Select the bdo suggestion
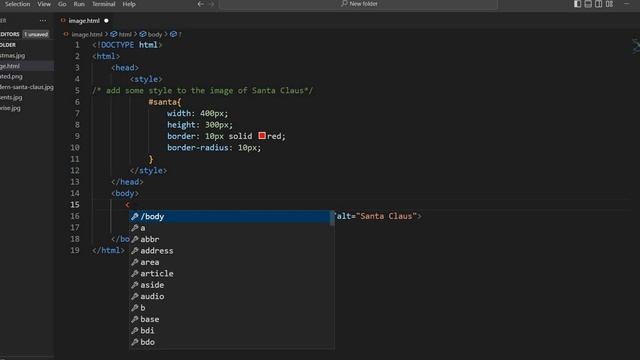Viewport: 640px width, 360px height. 232,342
